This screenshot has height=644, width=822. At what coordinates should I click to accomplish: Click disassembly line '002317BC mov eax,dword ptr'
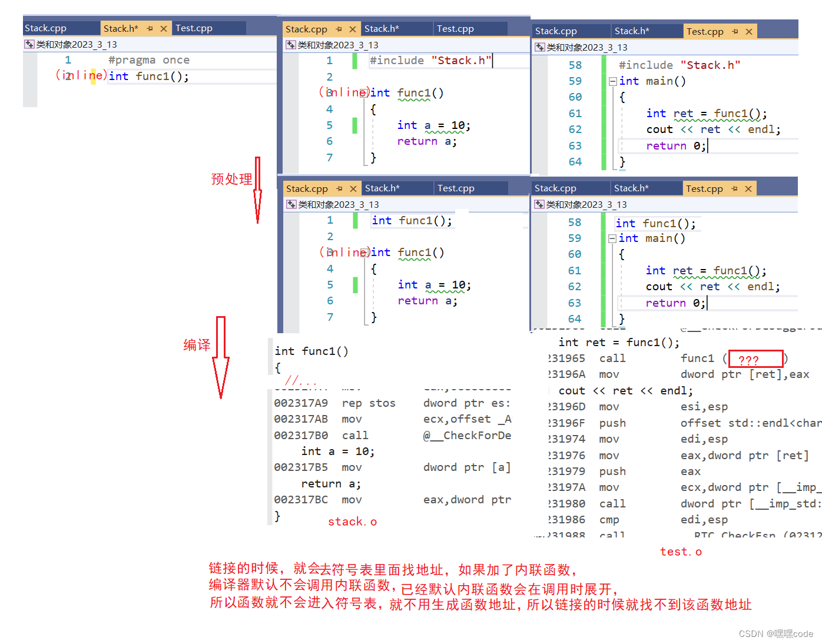click(x=392, y=500)
